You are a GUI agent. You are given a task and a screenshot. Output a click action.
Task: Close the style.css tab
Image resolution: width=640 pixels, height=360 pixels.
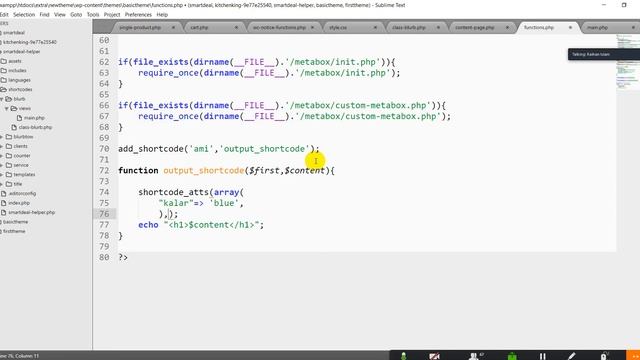tap(375, 28)
